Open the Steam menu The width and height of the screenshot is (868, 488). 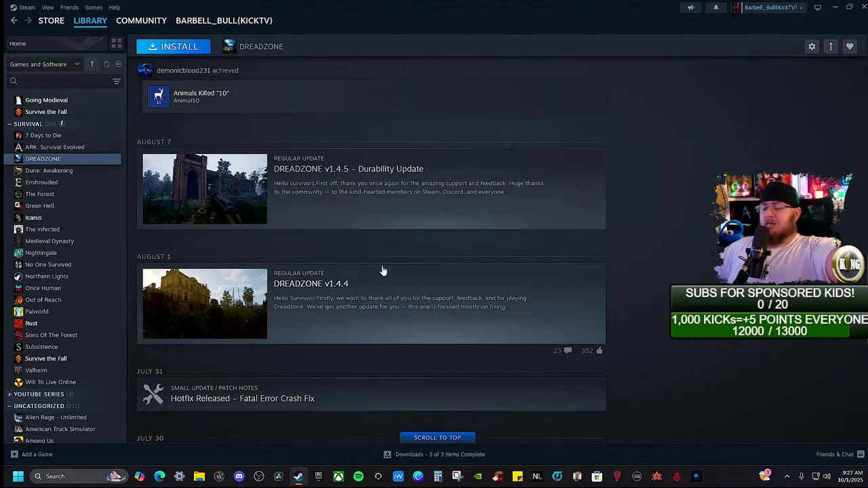click(x=27, y=7)
